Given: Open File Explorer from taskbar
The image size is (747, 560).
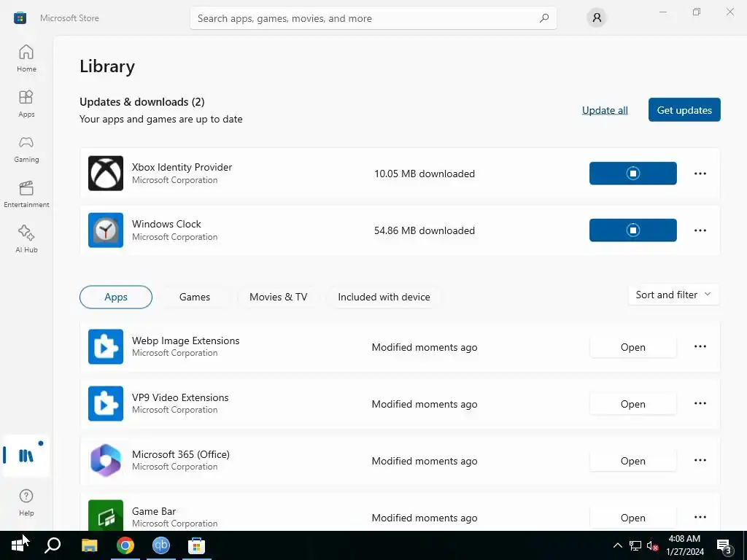Looking at the screenshot, I should [89, 545].
